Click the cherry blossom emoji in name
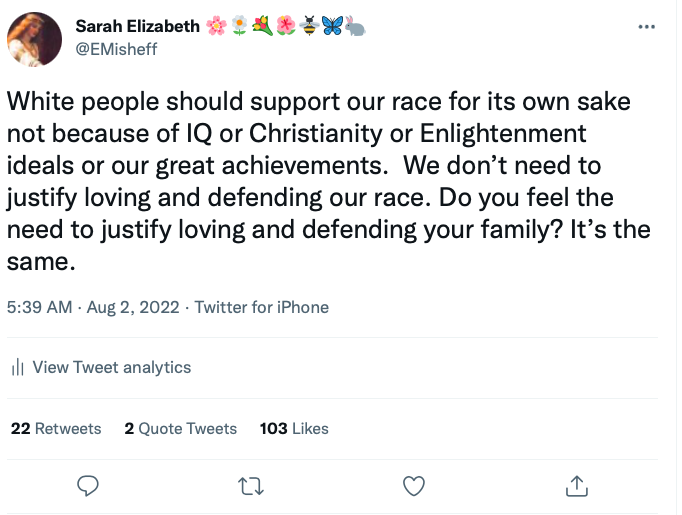The image size is (682, 515). tap(215, 25)
